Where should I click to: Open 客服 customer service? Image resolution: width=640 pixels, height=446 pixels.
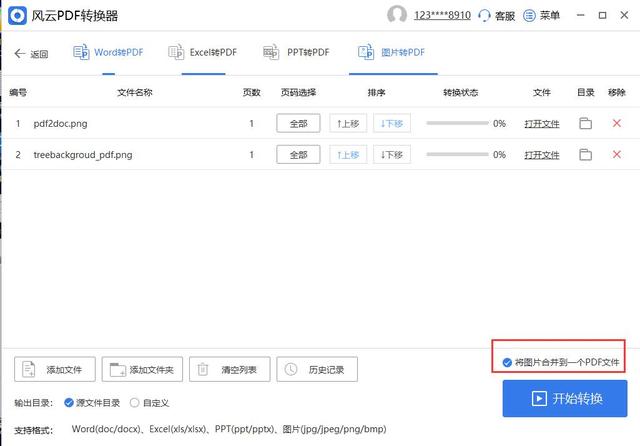coord(497,16)
